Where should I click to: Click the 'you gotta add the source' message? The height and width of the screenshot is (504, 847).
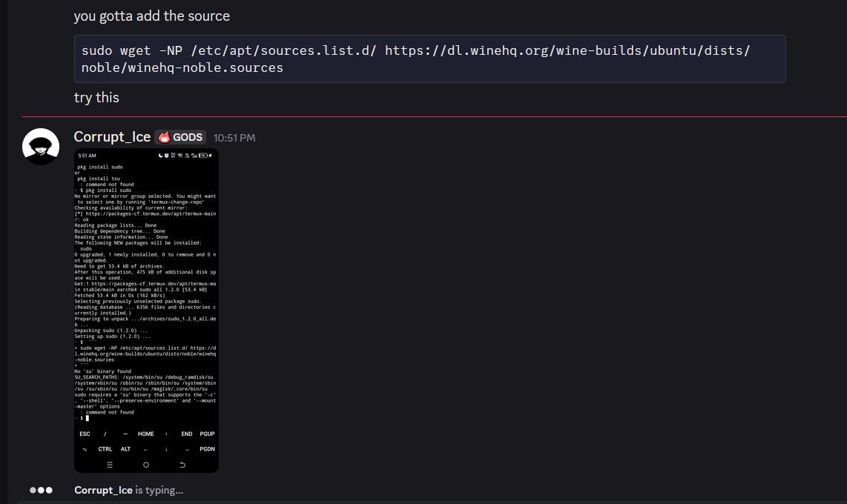(152, 16)
